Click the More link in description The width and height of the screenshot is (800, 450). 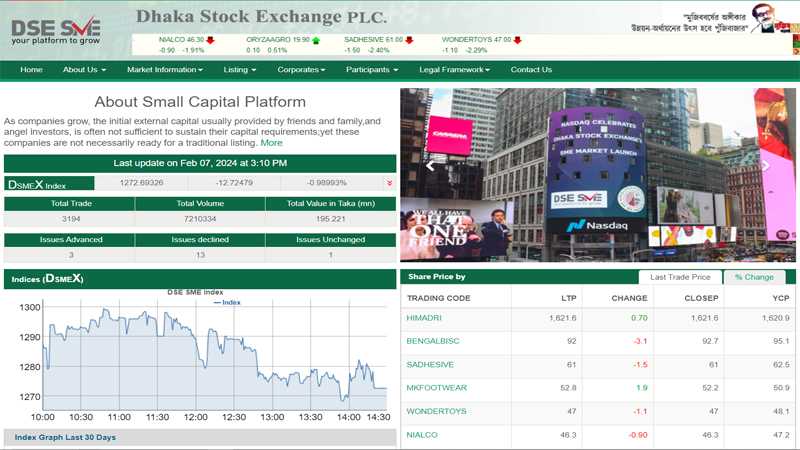pyautogui.click(x=271, y=143)
